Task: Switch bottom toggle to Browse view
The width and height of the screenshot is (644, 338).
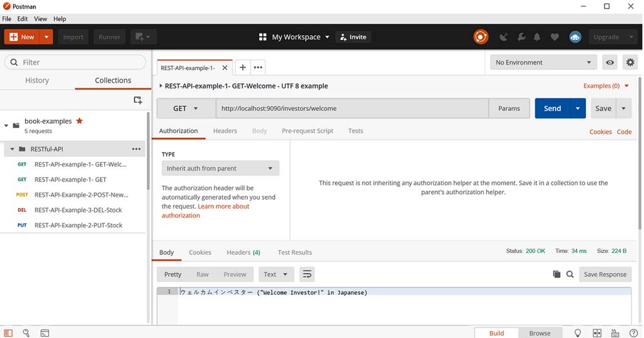Action: (x=539, y=333)
